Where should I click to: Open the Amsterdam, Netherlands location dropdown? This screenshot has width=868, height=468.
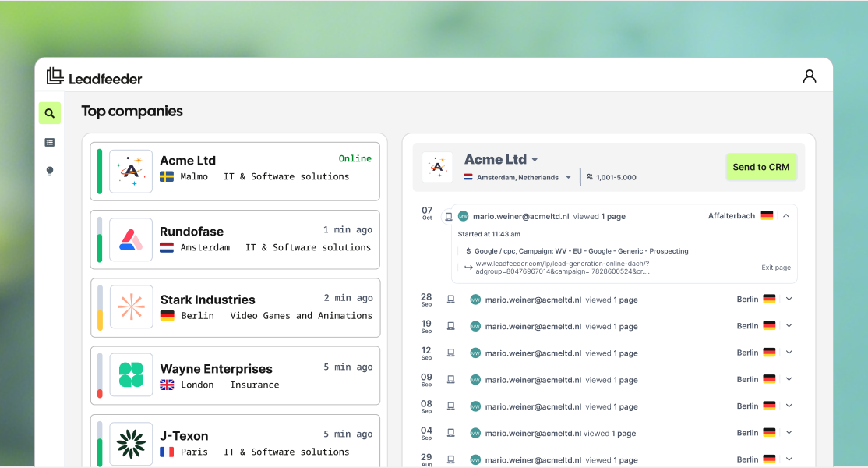[x=568, y=177]
